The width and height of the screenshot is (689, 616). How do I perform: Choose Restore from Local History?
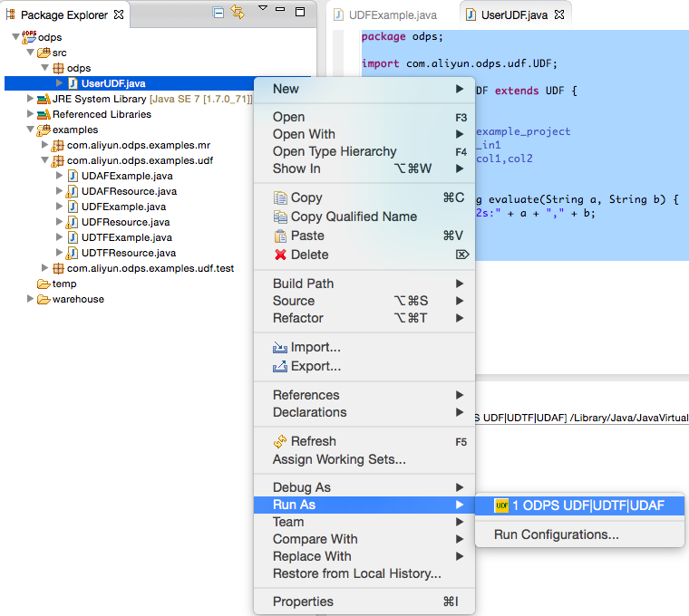coord(364,573)
